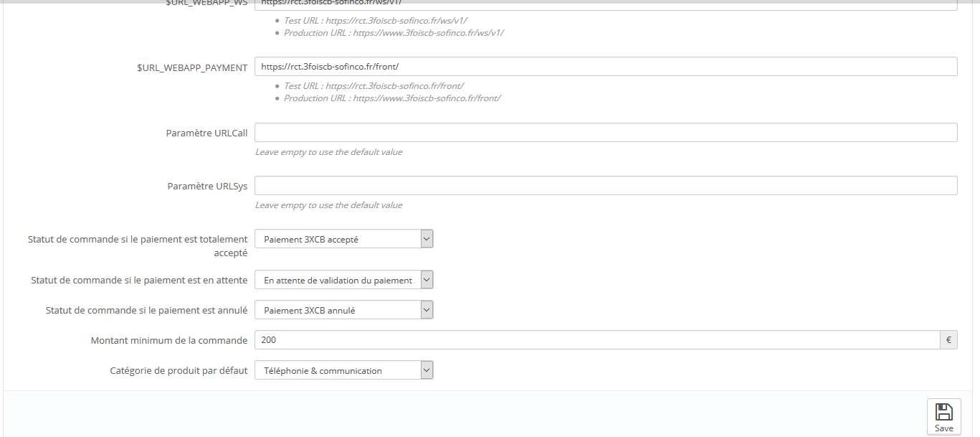Click the Save floppy disk icon
Image resolution: width=980 pixels, height=437 pixels.
(x=943, y=413)
